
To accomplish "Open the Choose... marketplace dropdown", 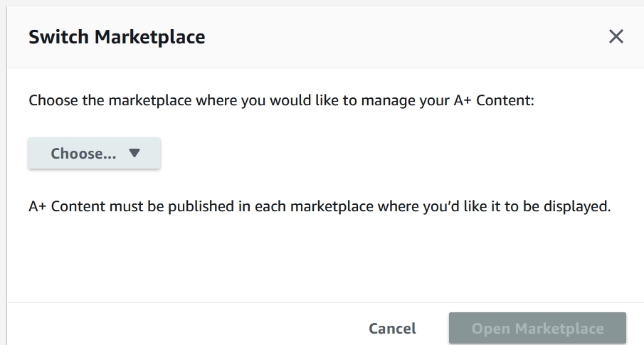I will 94,154.
